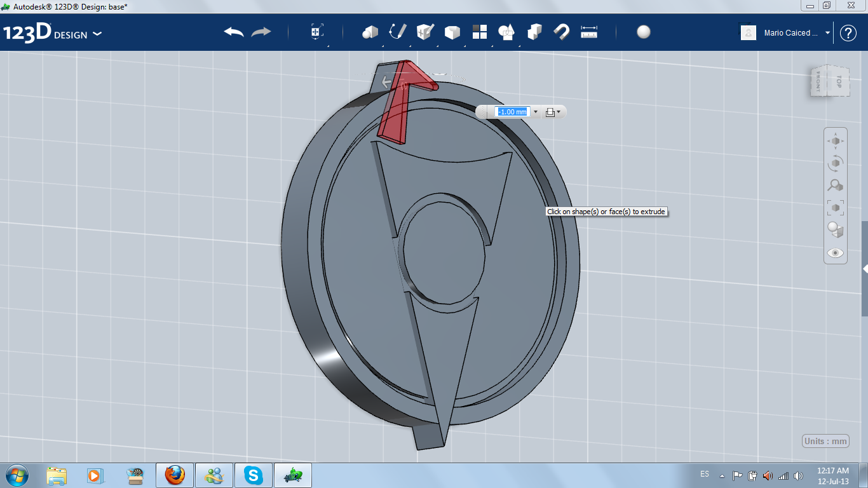Switch to Skype in the taskbar

254,475
